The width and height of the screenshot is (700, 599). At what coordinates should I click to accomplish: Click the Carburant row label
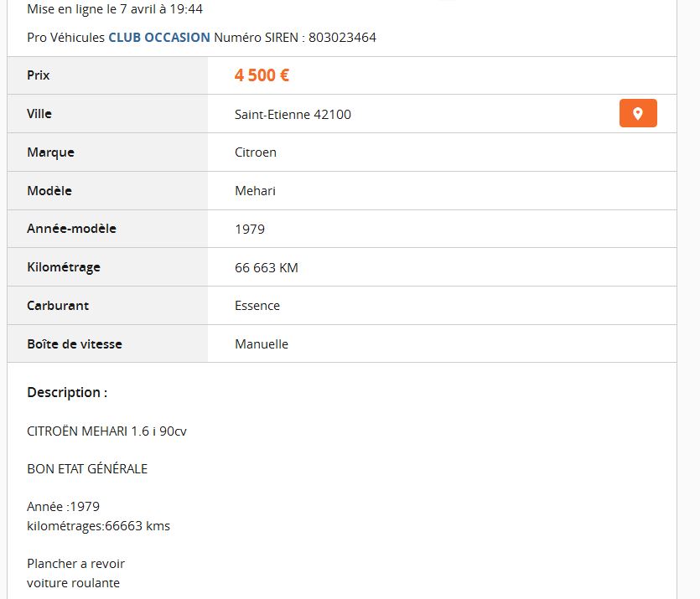58,306
